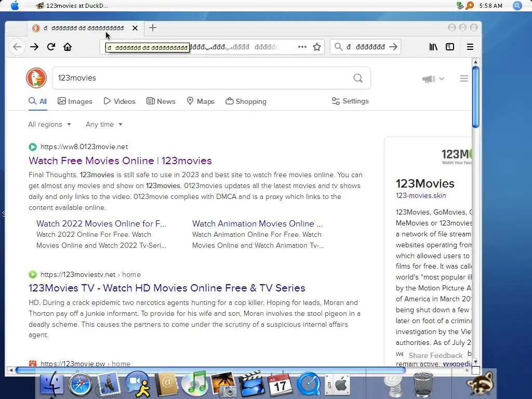Switch to the Images tab

coord(75,101)
